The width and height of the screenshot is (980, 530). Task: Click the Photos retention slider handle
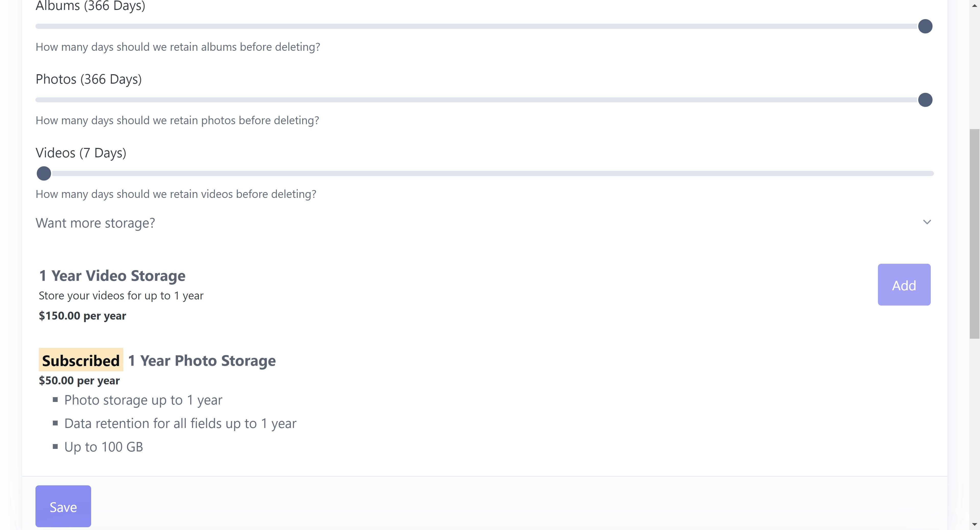[x=925, y=100]
